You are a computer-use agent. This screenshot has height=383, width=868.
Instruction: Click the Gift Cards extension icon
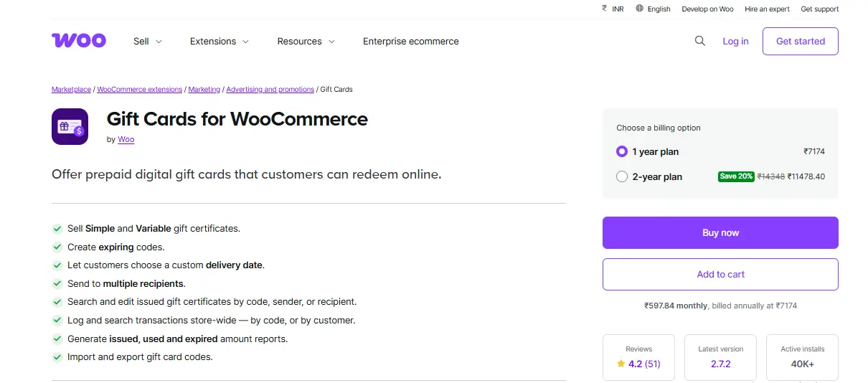[x=70, y=126]
